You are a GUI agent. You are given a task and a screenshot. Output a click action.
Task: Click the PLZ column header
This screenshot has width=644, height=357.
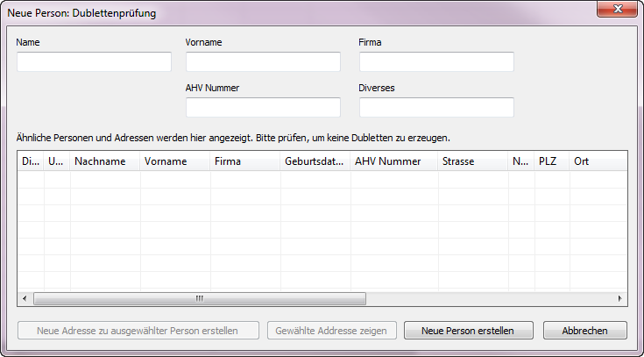pos(551,161)
